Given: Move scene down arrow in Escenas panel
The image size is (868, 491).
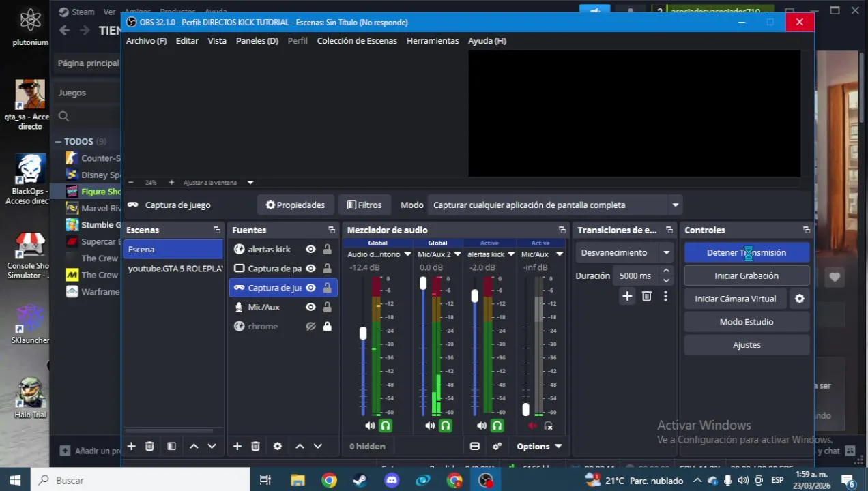Looking at the screenshot, I should (x=212, y=446).
